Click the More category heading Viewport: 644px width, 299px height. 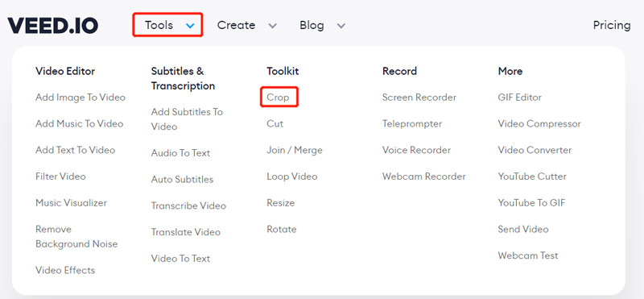tap(510, 71)
